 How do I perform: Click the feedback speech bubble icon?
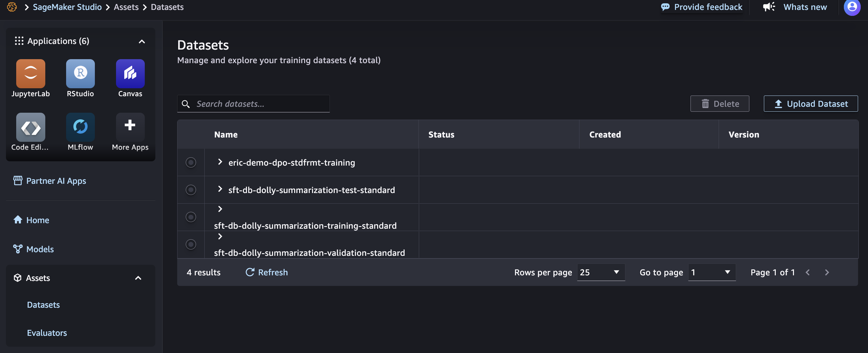[665, 7]
